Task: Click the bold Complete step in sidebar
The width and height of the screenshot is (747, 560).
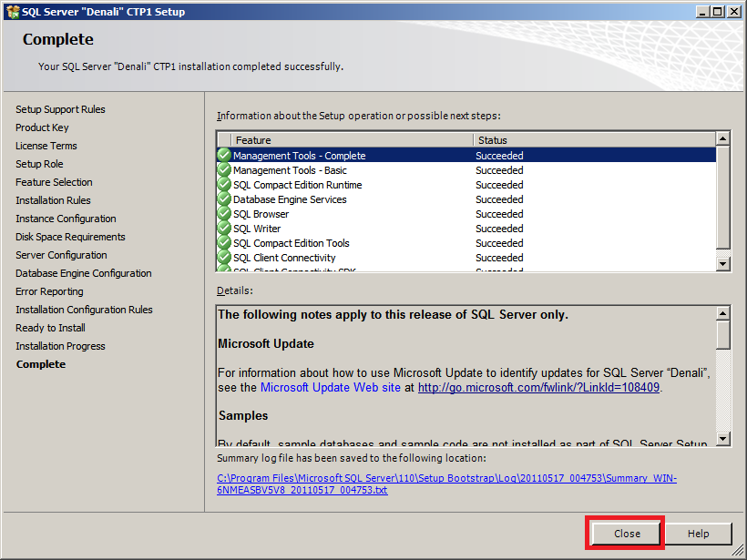Action: (x=41, y=364)
